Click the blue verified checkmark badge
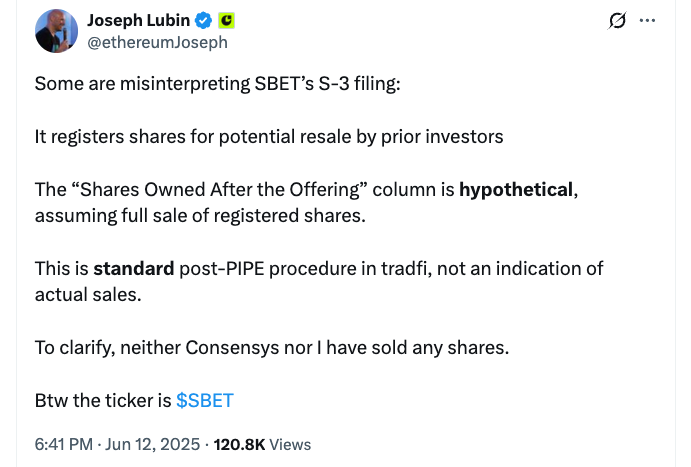Viewport: 691px width, 467px height. (x=201, y=21)
